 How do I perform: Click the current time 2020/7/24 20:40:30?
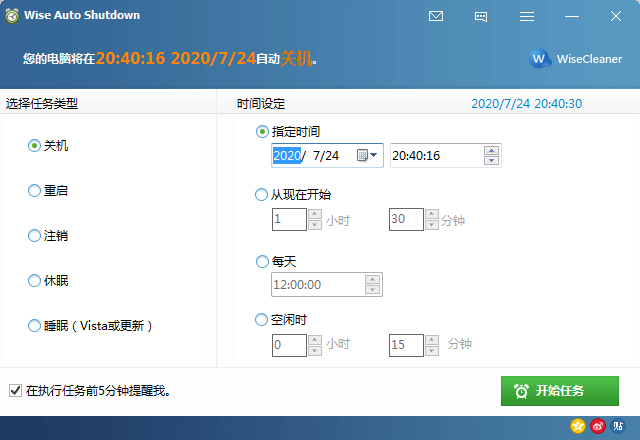point(527,104)
